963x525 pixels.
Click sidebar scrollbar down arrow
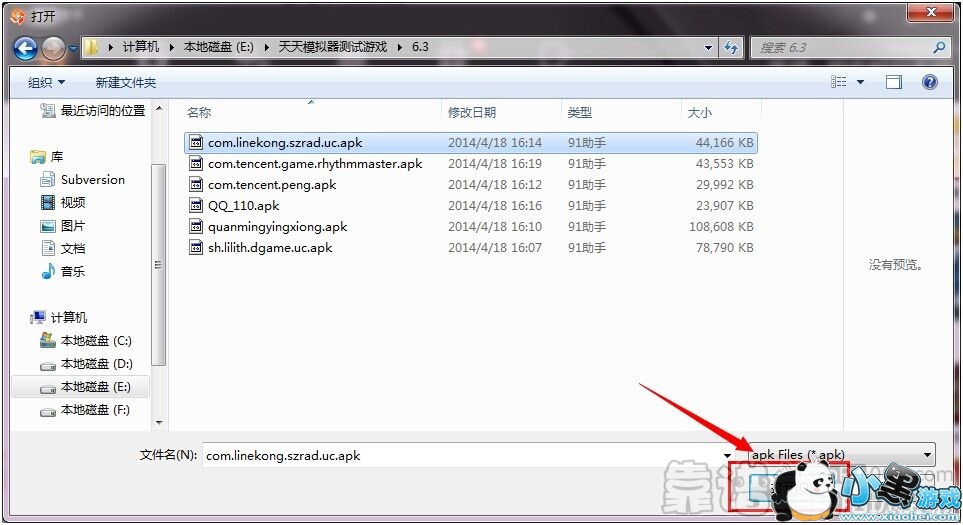tap(159, 422)
